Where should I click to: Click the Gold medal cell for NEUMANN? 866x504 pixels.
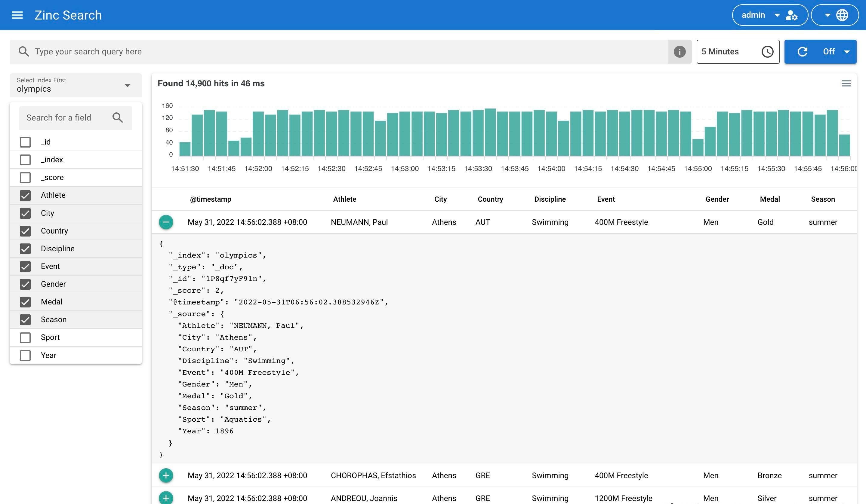765,222
